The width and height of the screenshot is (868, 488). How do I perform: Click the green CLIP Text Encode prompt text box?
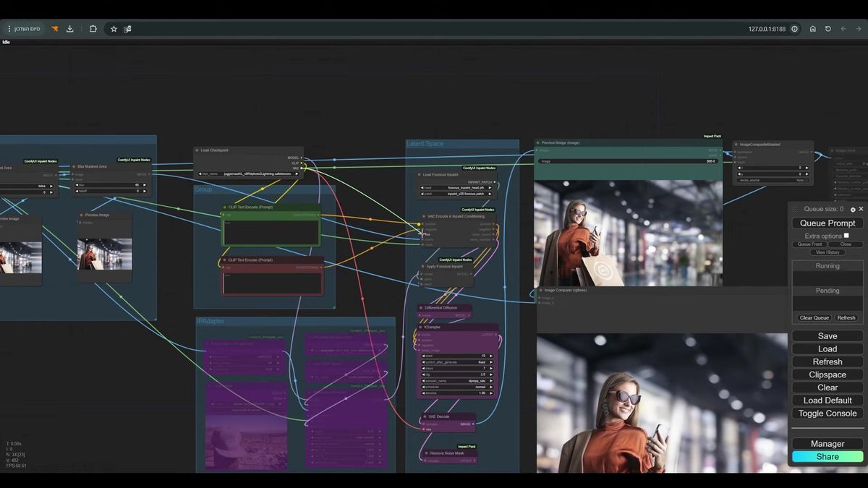pyautogui.click(x=271, y=232)
